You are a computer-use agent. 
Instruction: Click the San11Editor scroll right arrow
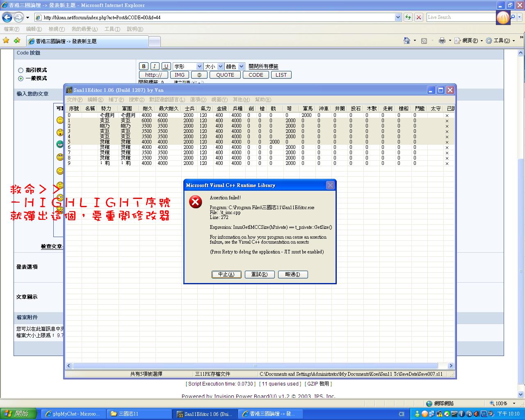click(451, 366)
